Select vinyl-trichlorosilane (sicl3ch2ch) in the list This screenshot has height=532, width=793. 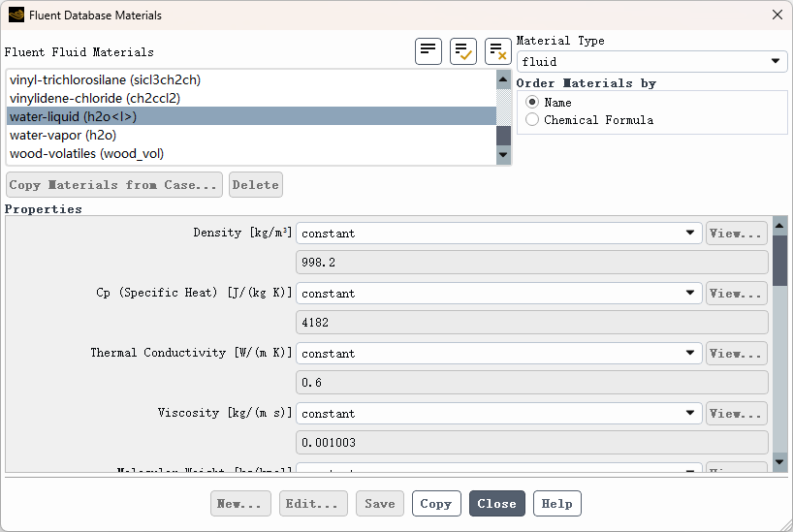[251, 79]
